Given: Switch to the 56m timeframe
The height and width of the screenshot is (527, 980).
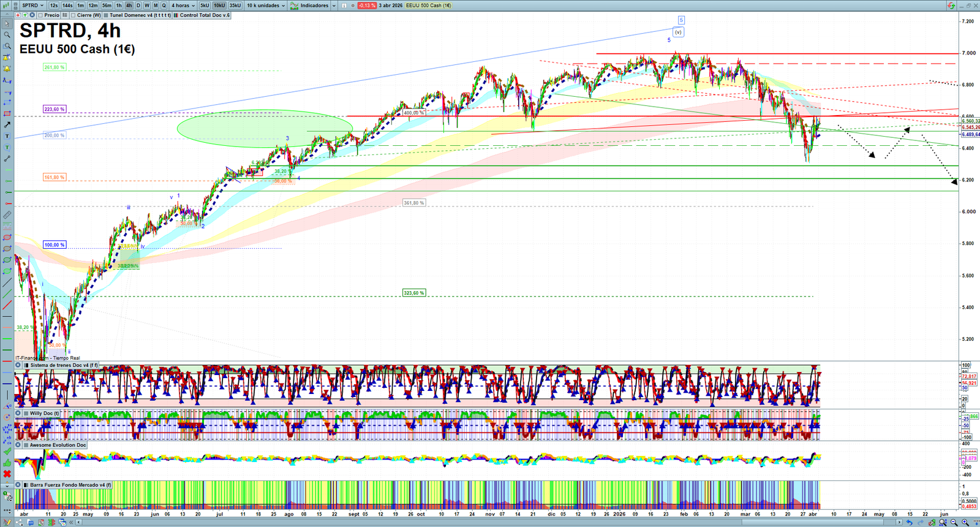Looking at the screenshot, I should point(107,6).
